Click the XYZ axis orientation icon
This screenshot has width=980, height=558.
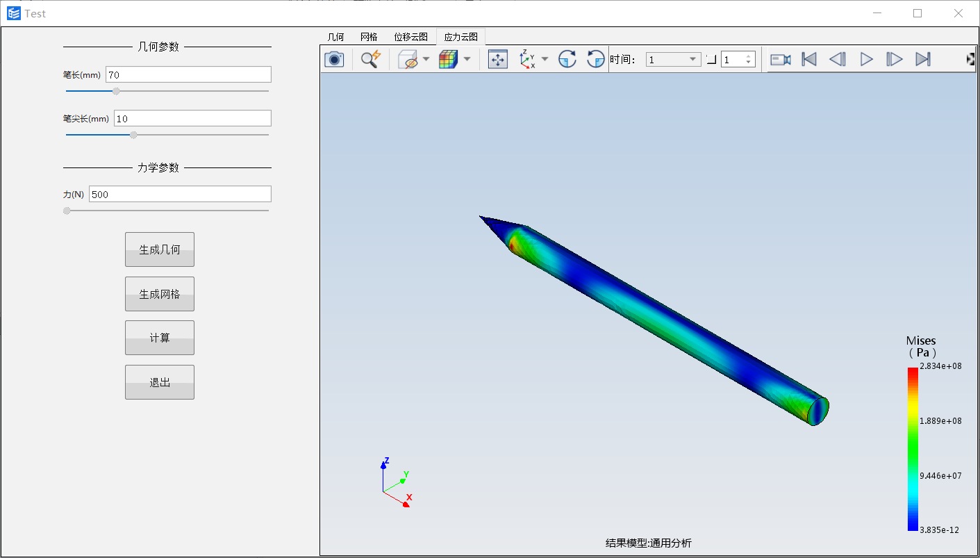pos(528,60)
